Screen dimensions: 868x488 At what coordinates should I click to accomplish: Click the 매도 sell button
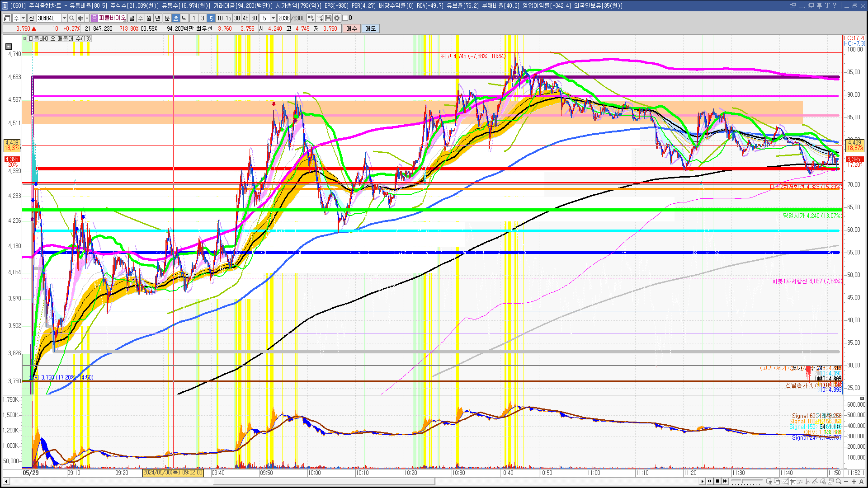[x=371, y=28]
